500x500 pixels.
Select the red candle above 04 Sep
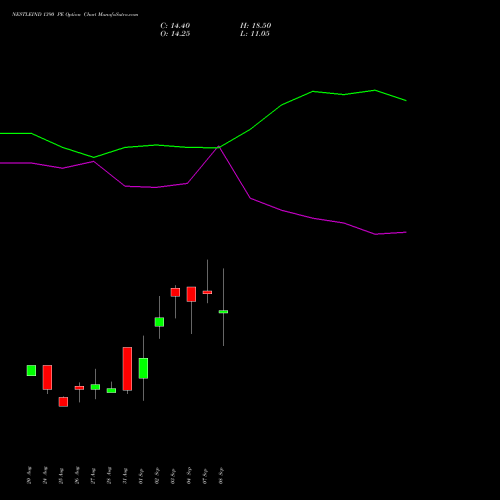coord(191,294)
